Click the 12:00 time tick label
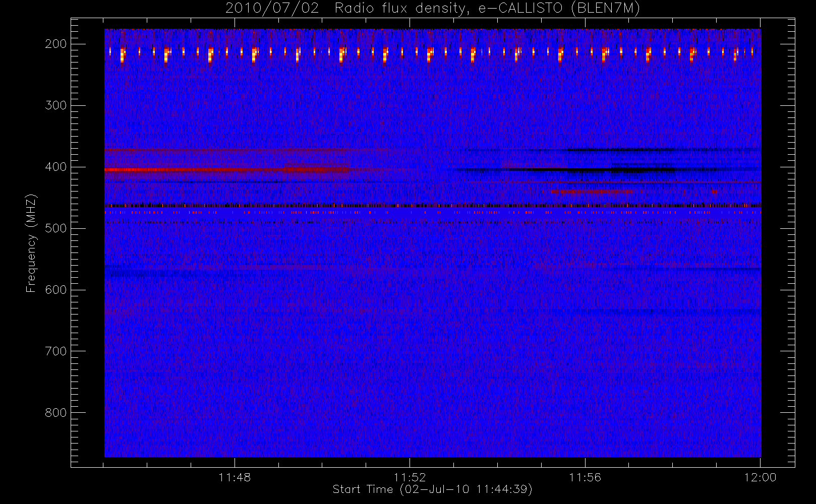 pos(760,477)
